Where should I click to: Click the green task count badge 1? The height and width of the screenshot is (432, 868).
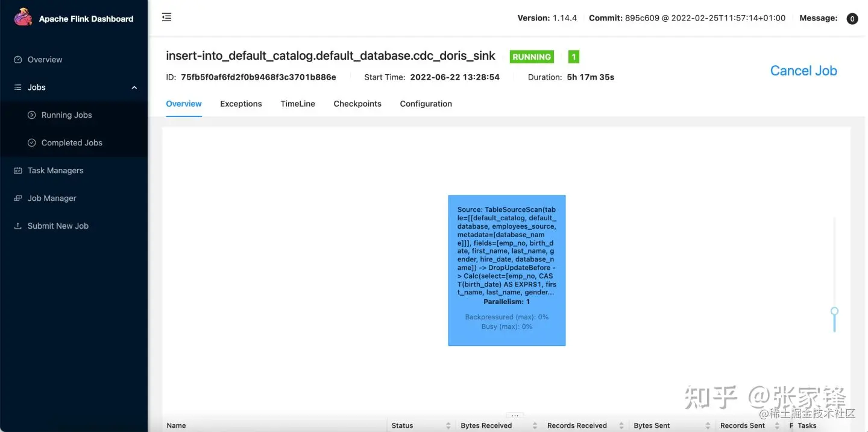(x=574, y=57)
